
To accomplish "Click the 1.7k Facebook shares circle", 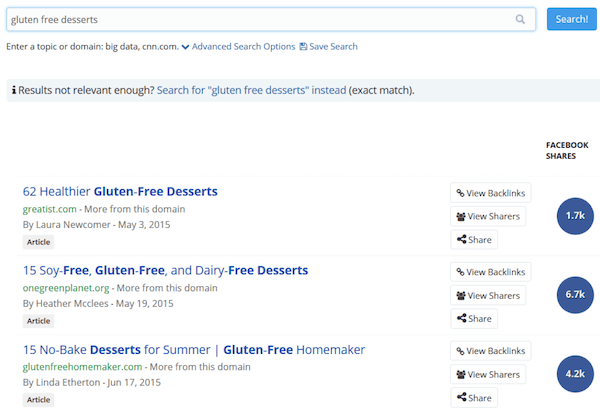I will click(574, 216).
